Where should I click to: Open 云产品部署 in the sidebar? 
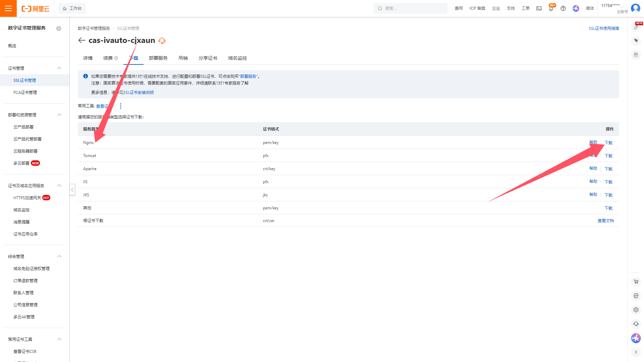(23, 127)
